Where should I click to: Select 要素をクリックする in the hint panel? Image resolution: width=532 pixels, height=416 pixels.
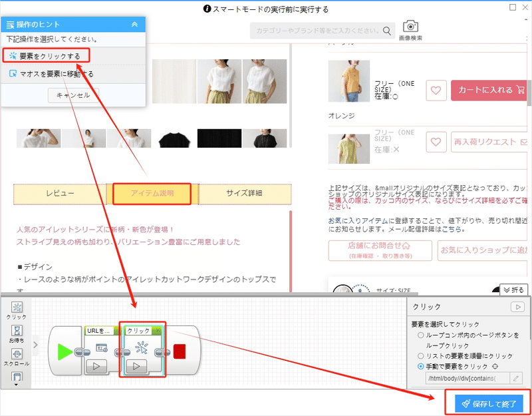pos(46,56)
